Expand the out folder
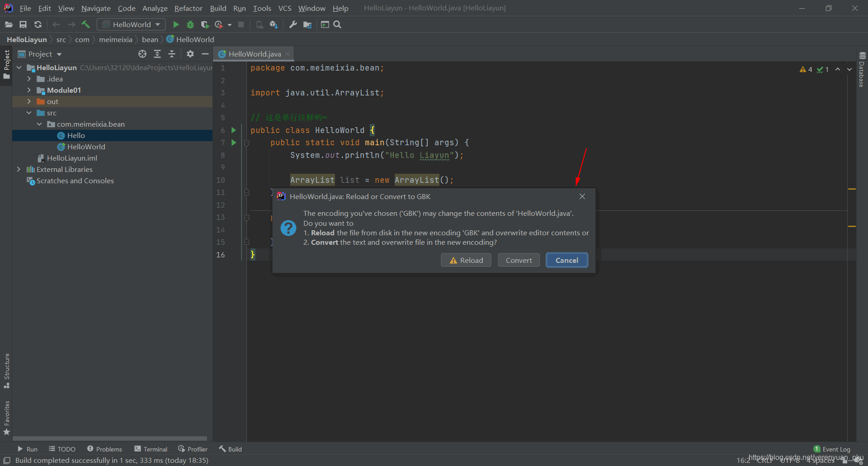Image resolution: width=868 pixels, height=466 pixels. coord(29,101)
